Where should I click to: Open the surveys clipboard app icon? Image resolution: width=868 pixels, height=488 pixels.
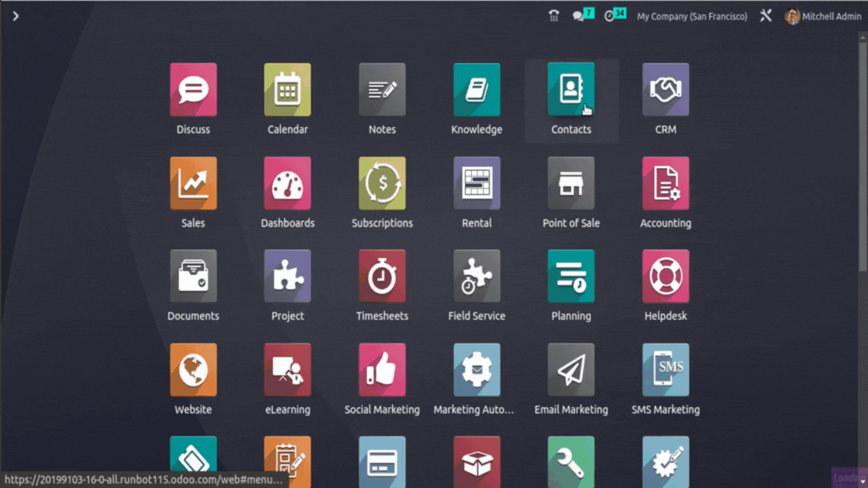[288, 461]
